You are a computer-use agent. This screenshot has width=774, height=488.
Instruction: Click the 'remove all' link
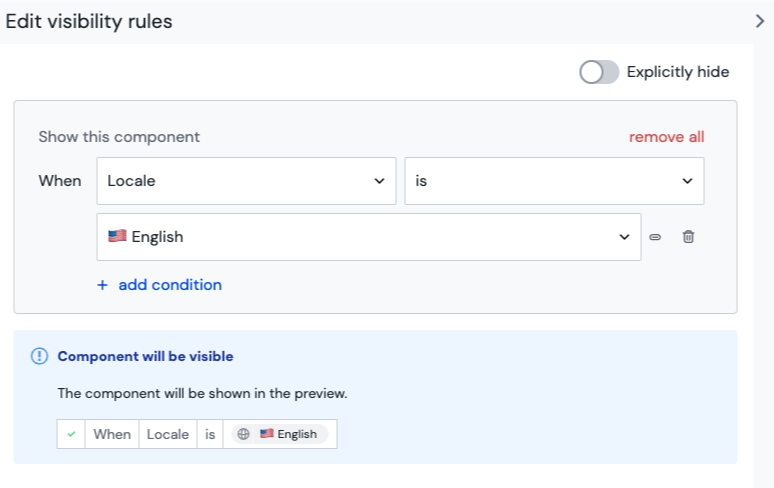pos(666,137)
